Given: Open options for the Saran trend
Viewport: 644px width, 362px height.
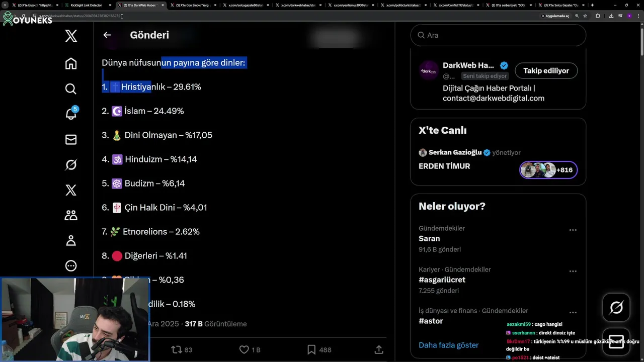Looking at the screenshot, I should pos(573,230).
